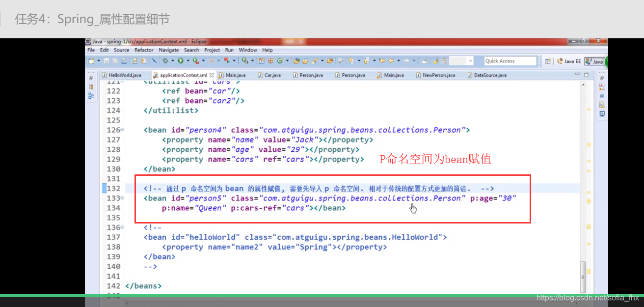Click the Print toolbar icon

click(x=124, y=61)
